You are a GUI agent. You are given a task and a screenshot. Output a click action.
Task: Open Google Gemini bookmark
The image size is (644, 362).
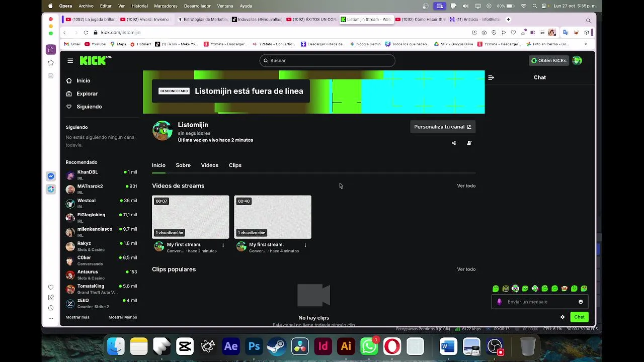click(x=366, y=44)
